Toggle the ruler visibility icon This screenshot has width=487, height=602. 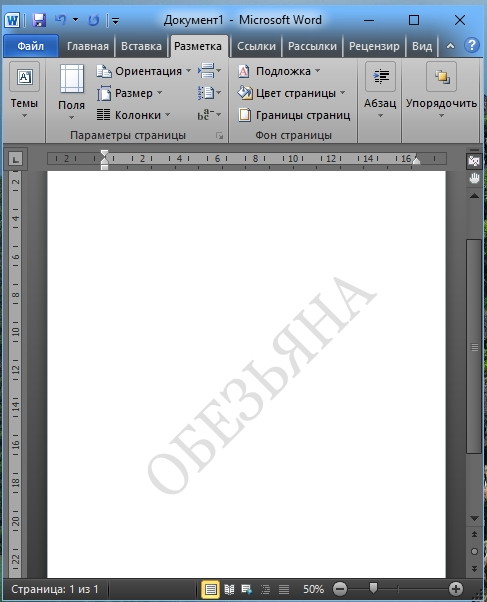[x=474, y=161]
